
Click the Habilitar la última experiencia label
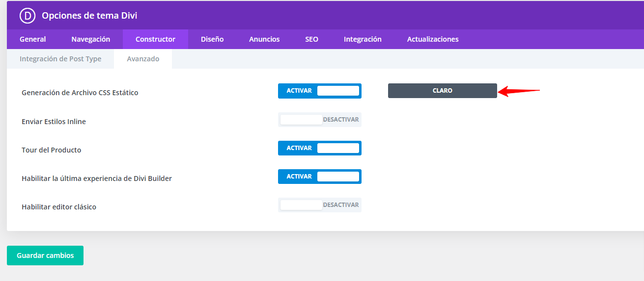point(97,179)
